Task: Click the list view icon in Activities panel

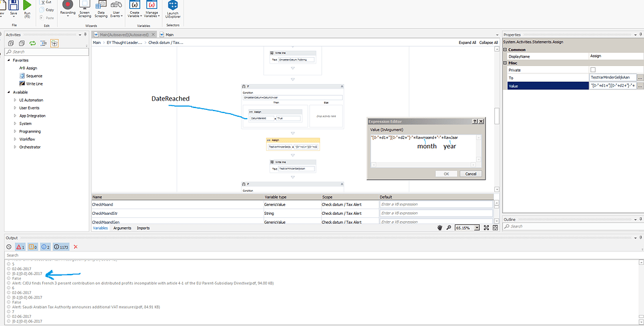Action: [43, 43]
